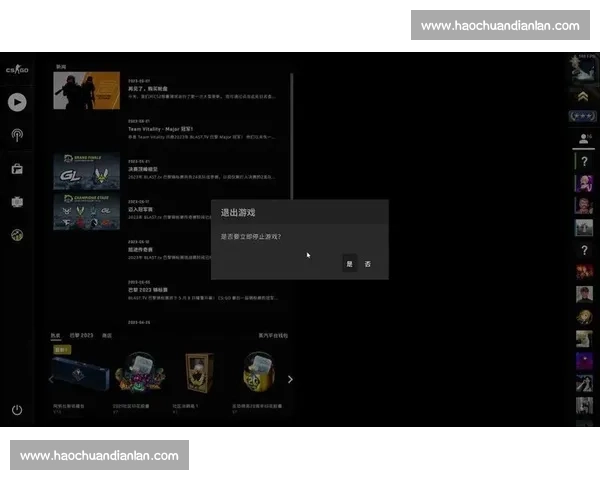Click the second question mark friend avatar

584,250
